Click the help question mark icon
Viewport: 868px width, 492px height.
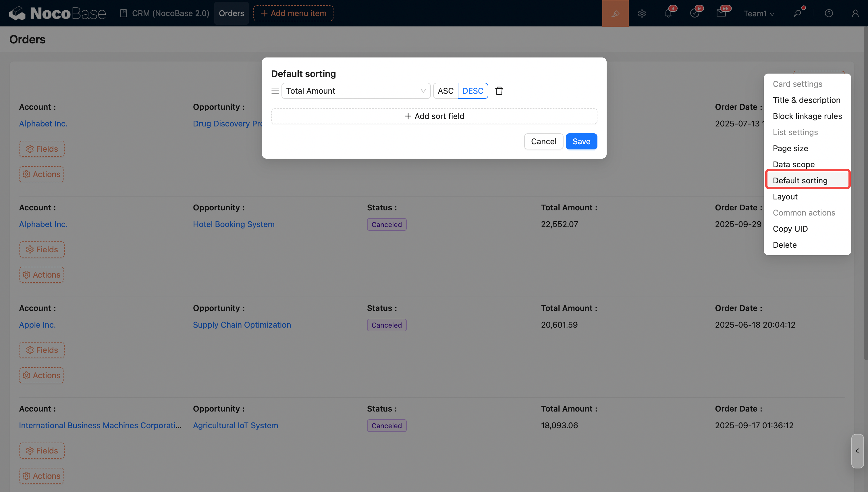point(828,13)
